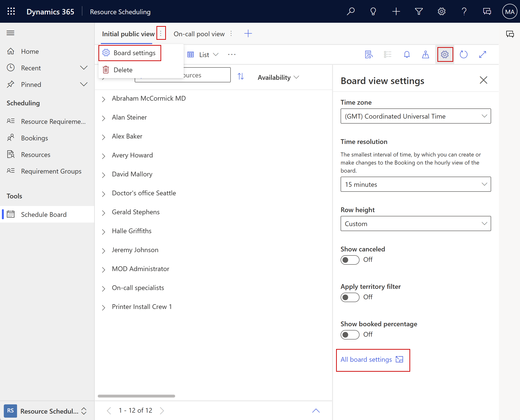Click All board settings link
The height and width of the screenshot is (420, 520).
pos(372,359)
